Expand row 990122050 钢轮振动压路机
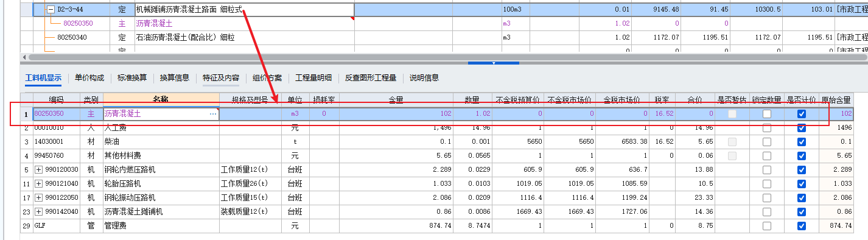This screenshot has height=240, width=868. [39, 197]
